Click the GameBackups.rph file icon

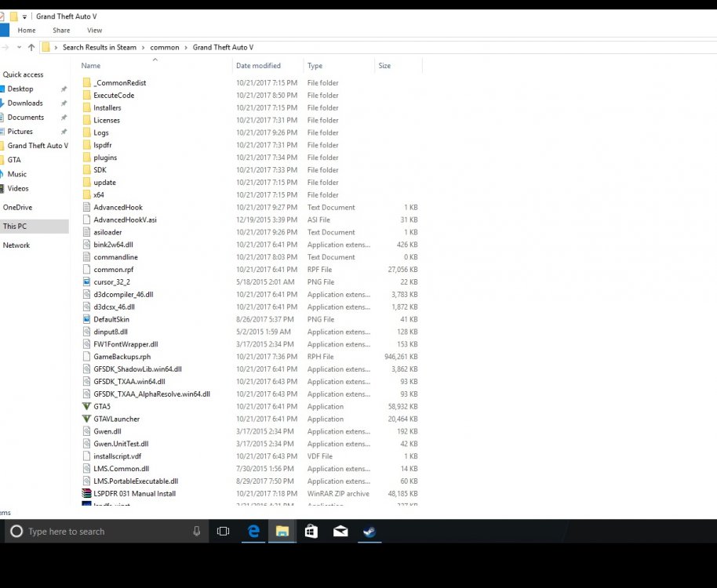[x=86, y=357]
